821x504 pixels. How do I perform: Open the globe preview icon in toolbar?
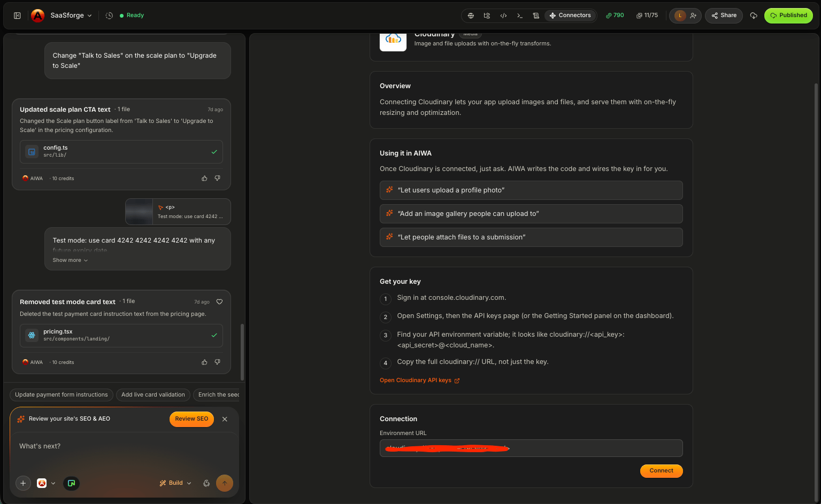coord(471,15)
